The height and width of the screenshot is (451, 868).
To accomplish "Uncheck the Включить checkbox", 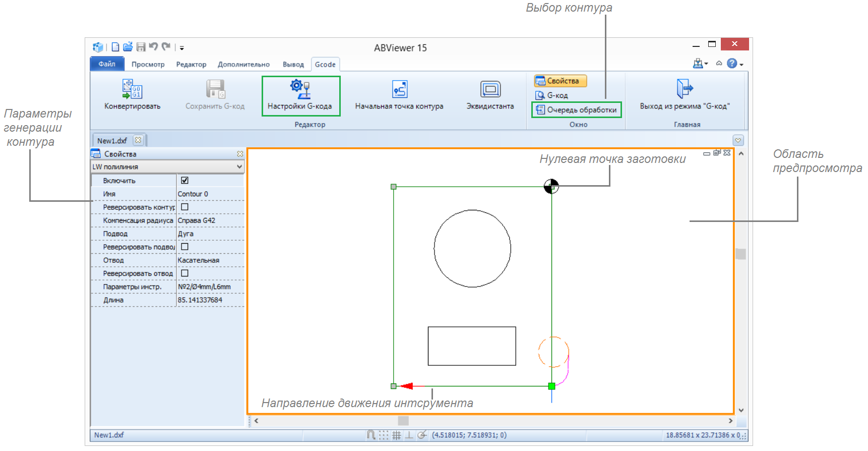I will coord(184,181).
